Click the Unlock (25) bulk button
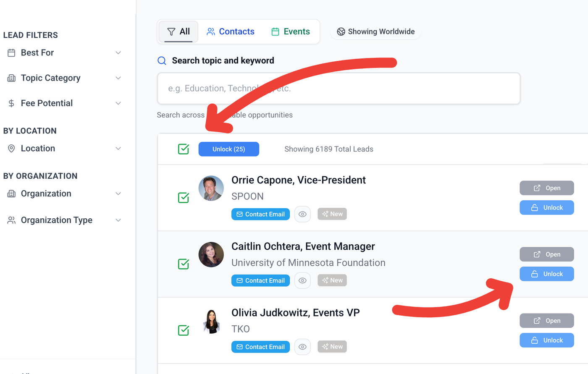Screen dimensions: 588x374 [x=228, y=149]
